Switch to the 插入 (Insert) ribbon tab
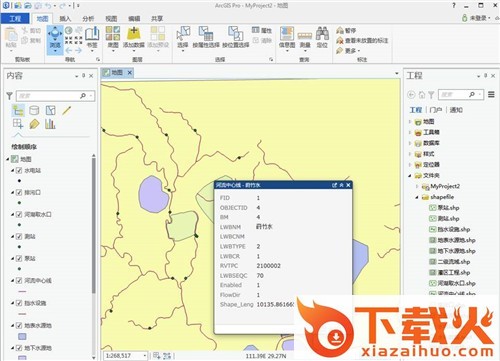 [65, 19]
